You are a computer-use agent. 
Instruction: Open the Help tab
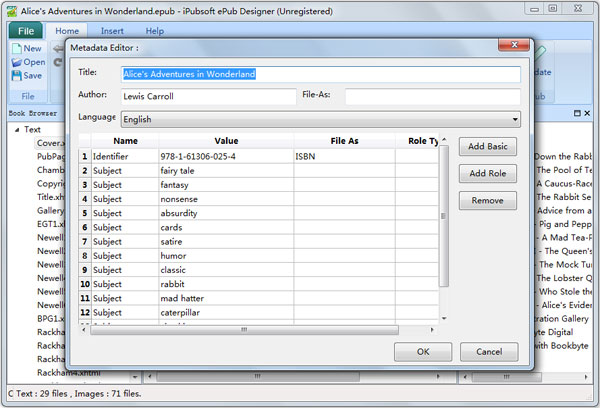tap(155, 31)
